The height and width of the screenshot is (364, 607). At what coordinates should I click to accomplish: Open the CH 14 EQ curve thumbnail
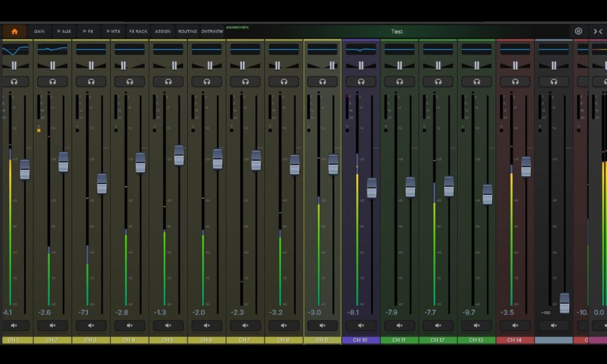515,49
